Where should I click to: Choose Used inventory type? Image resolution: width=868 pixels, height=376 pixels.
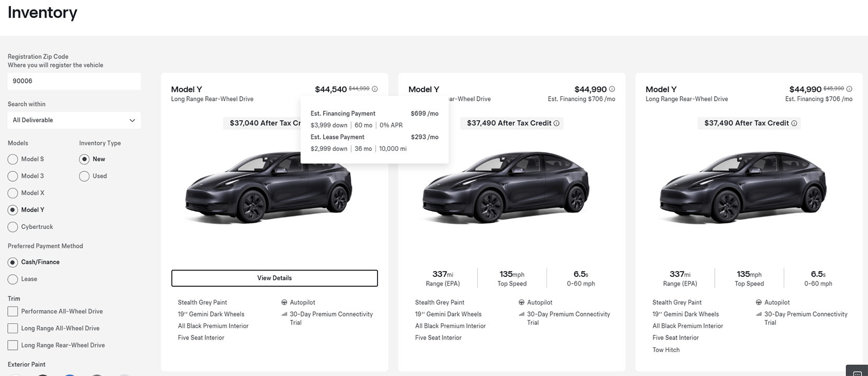[84, 176]
